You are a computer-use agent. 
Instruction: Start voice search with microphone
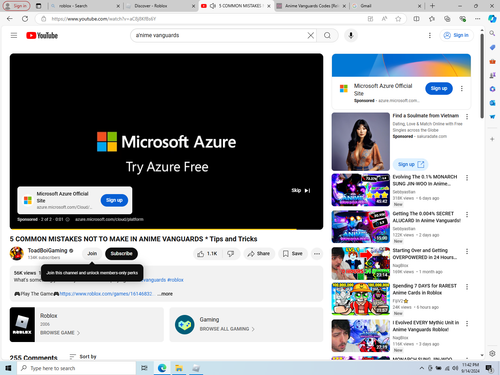pyautogui.click(x=351, y=35)
